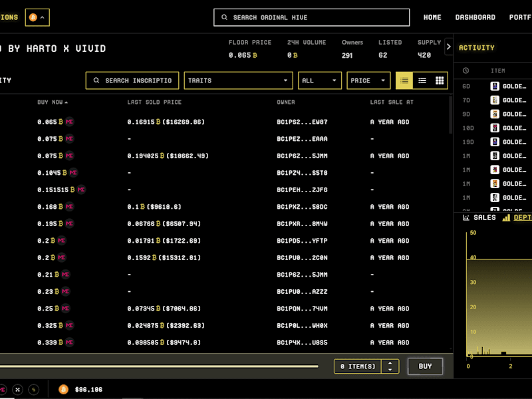Switch to compact list view icon

404,80
